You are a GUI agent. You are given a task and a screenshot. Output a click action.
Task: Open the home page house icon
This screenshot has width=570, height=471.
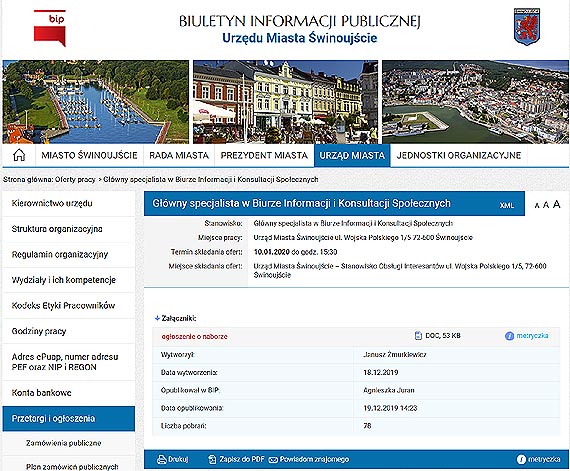click(19, 155)
